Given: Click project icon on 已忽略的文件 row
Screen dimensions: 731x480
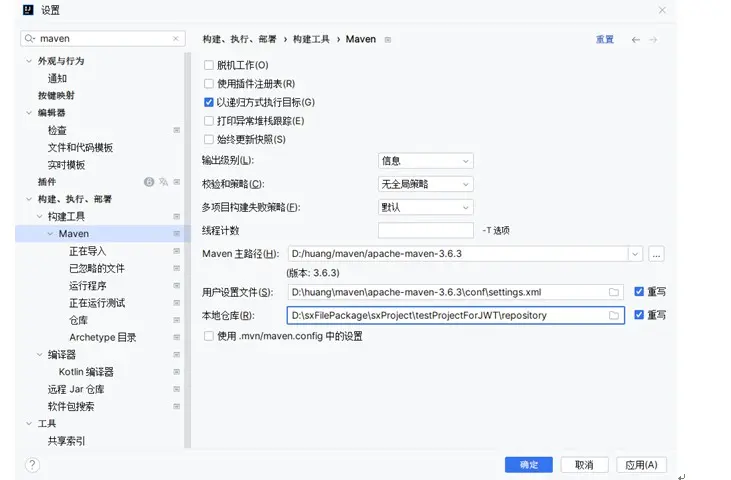Looking at the screenshot, I should [x=177, y=268].
